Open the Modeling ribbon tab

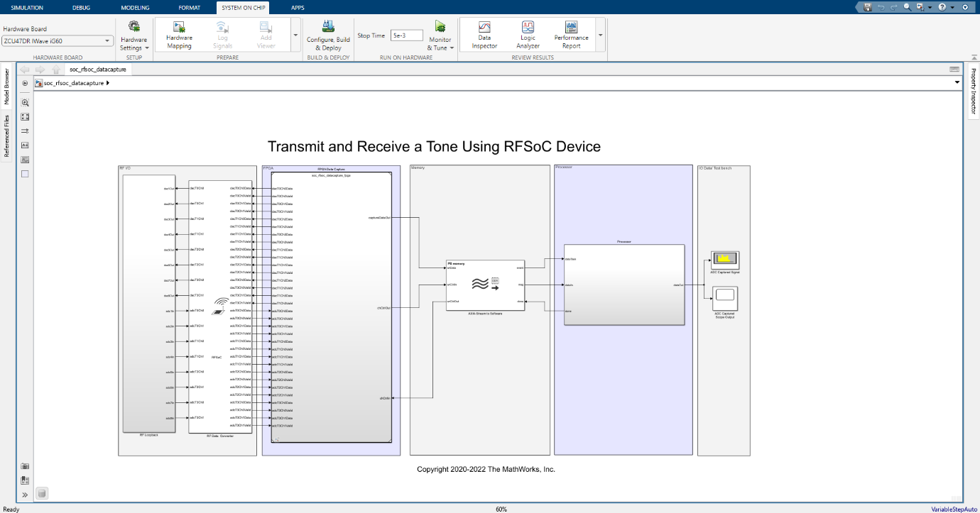(135, 7)
